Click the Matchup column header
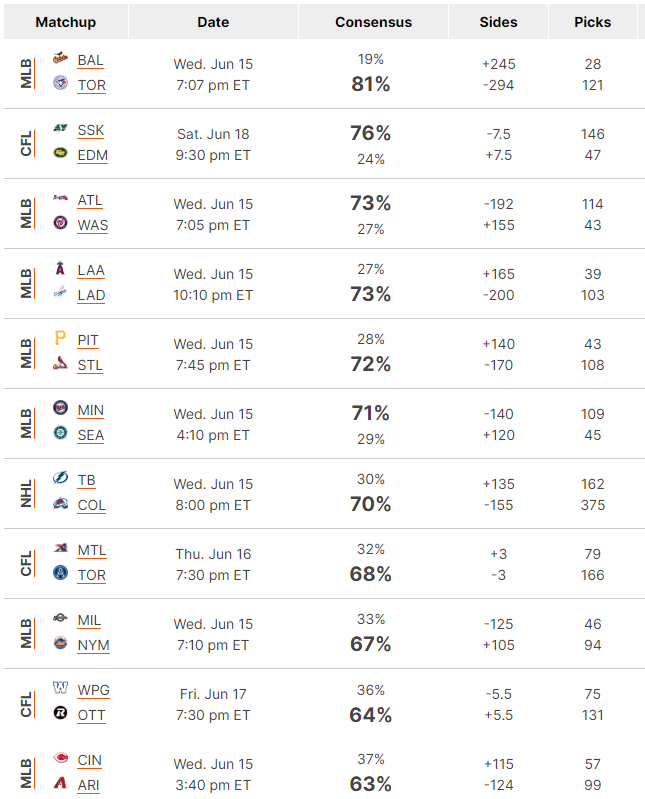This screenshot has width=645, height=799. point(66,22)
